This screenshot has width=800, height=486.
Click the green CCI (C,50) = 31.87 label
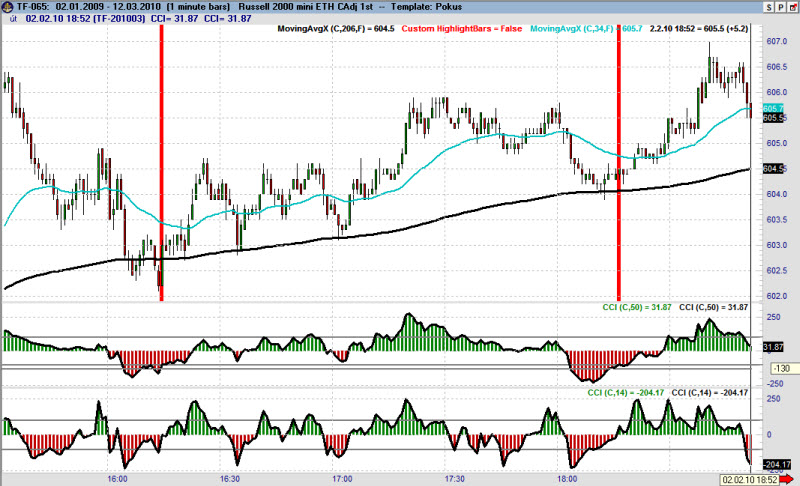coord(637,307)
